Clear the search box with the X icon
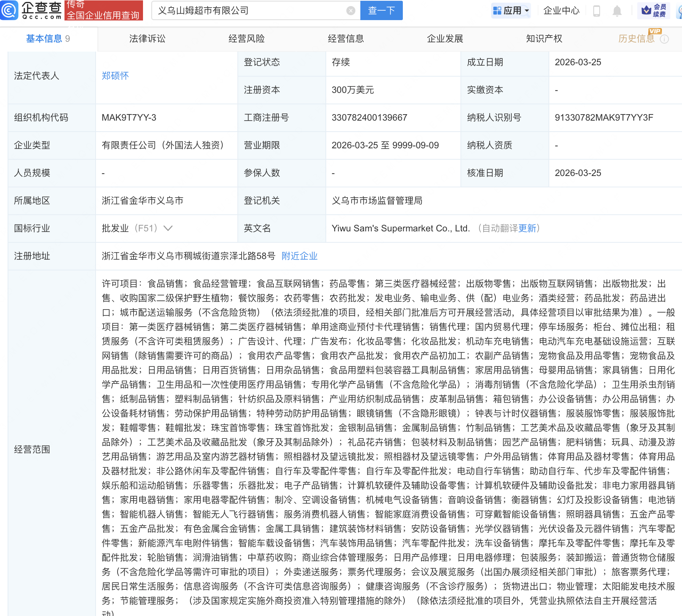The image size is (682, 616). [x=351, y=11]
